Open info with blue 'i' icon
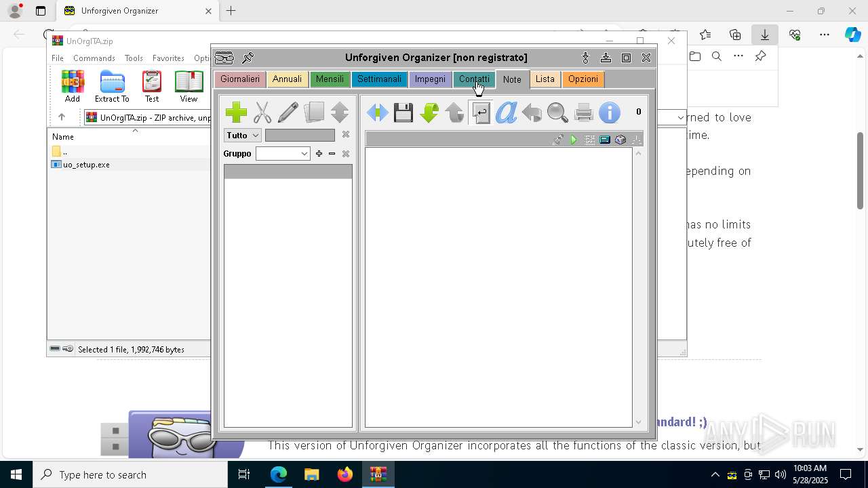868x488 pixels. click(610, 113)
